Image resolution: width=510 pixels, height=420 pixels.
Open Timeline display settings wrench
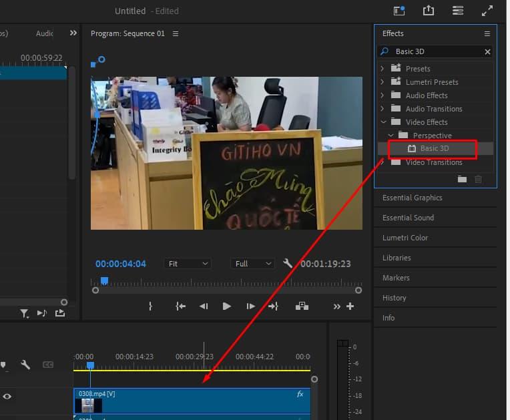pos(25,365)
